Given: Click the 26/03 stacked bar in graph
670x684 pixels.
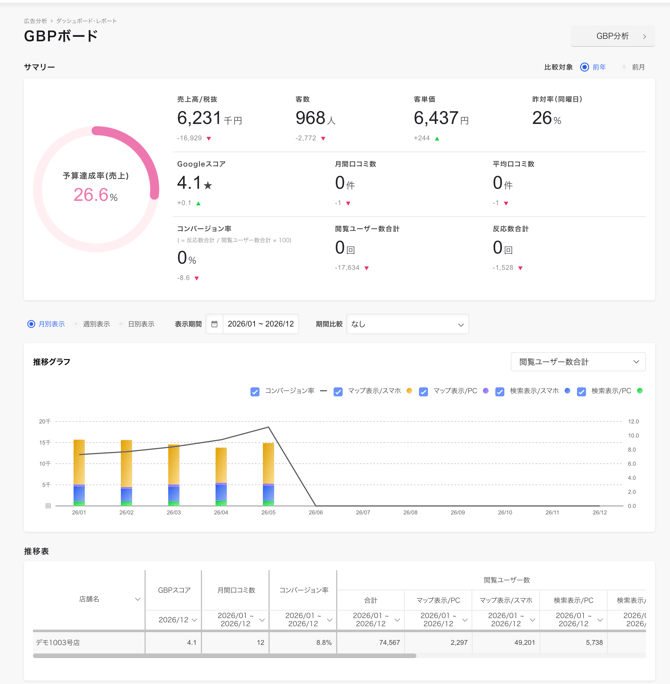Looking at the screenshot, I should [x=174, y=475].
